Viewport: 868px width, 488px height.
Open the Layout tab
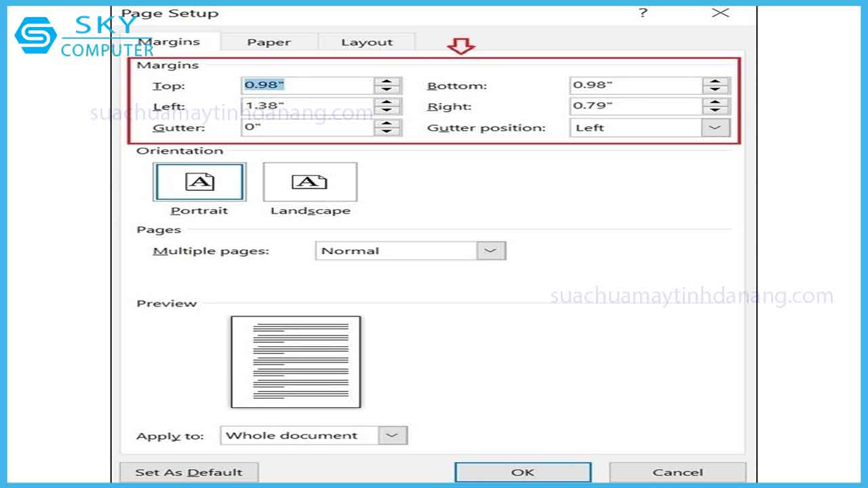(367, 42)
